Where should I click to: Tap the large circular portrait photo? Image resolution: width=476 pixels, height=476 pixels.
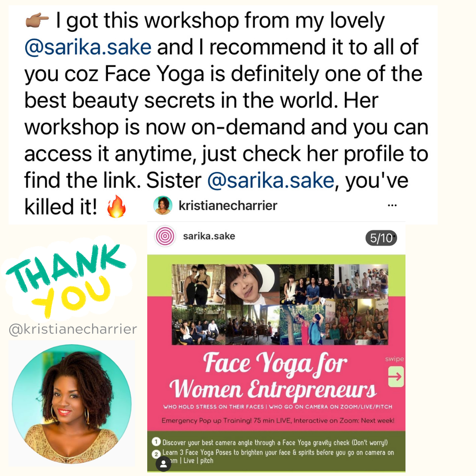(x=72, y=404)
